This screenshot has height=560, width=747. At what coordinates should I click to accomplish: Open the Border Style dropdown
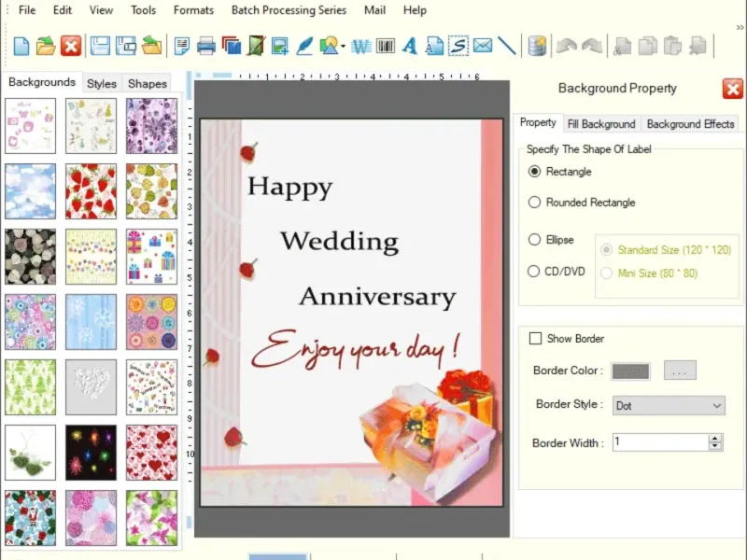[x=669, y=406]
